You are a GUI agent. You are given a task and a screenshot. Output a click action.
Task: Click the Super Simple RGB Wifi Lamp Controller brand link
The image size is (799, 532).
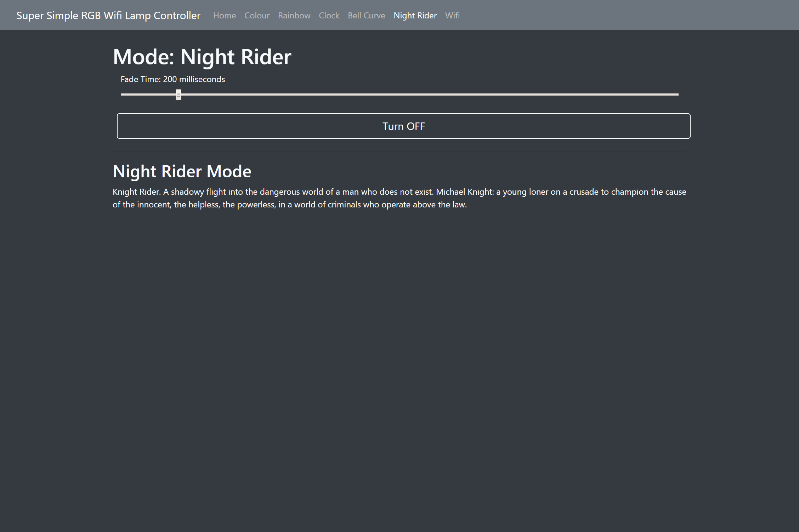(108, 16)
